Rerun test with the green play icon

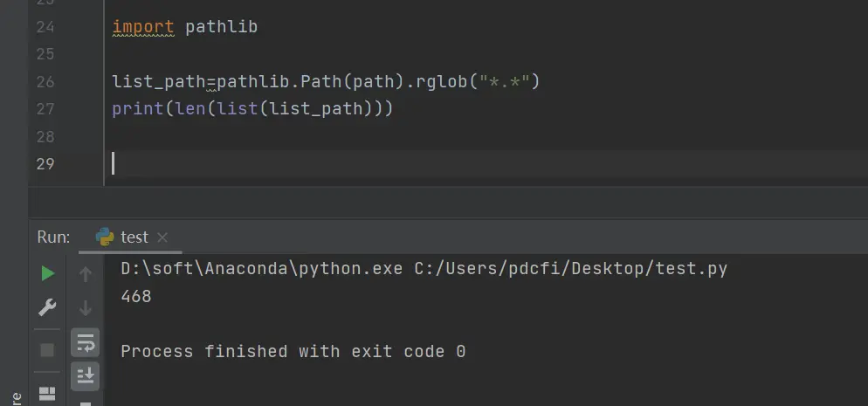(x=48, y=273)
